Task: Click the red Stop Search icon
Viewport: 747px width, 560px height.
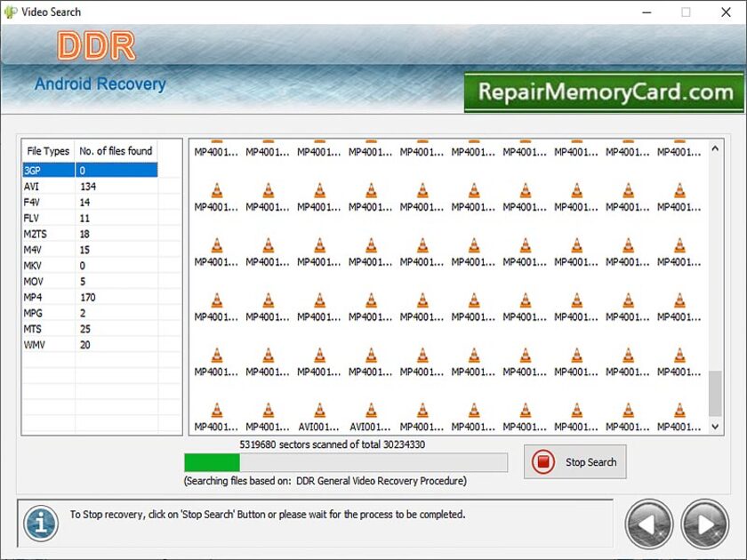Action: click(543, 462)
